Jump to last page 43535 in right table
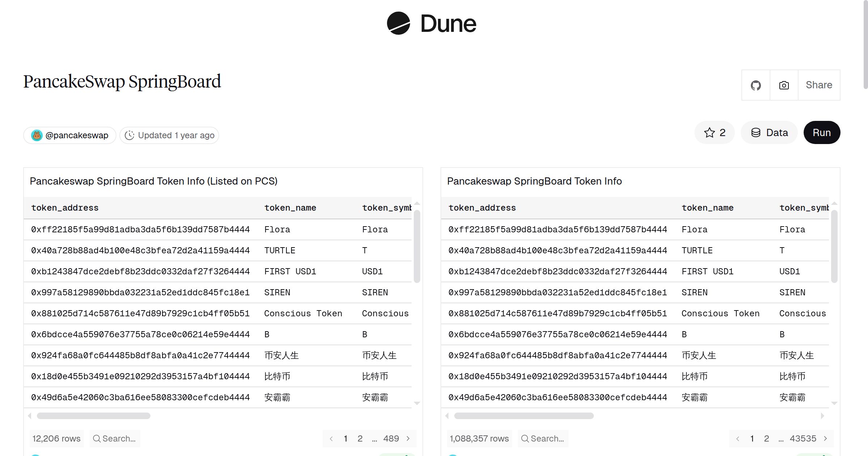Screen dimensions: 868x456 point(803,438)
